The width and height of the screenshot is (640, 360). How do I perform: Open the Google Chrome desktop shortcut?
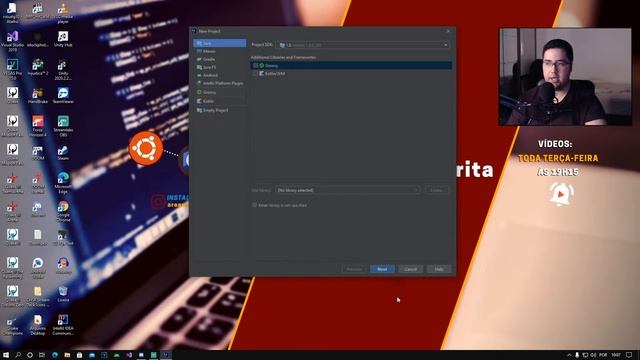63,211
